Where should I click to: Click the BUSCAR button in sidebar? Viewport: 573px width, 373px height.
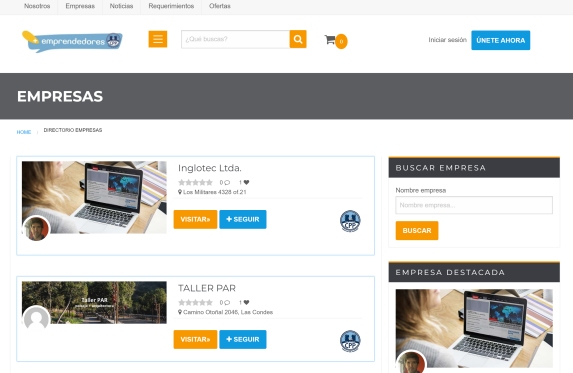click(x=417, y=231)
